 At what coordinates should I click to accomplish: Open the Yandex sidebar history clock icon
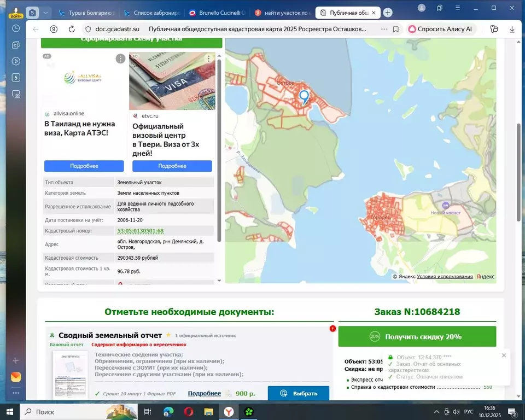[x=16, y=28]
